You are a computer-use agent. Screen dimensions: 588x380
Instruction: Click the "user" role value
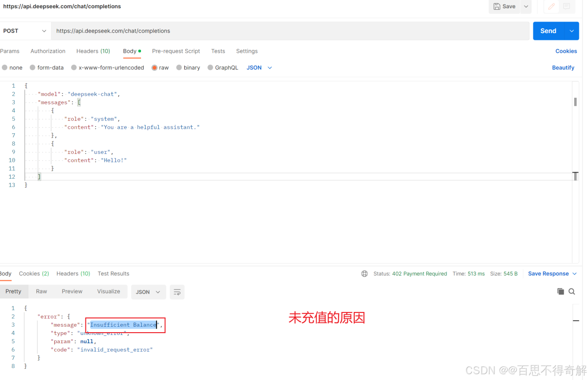[x=101, y=152]
